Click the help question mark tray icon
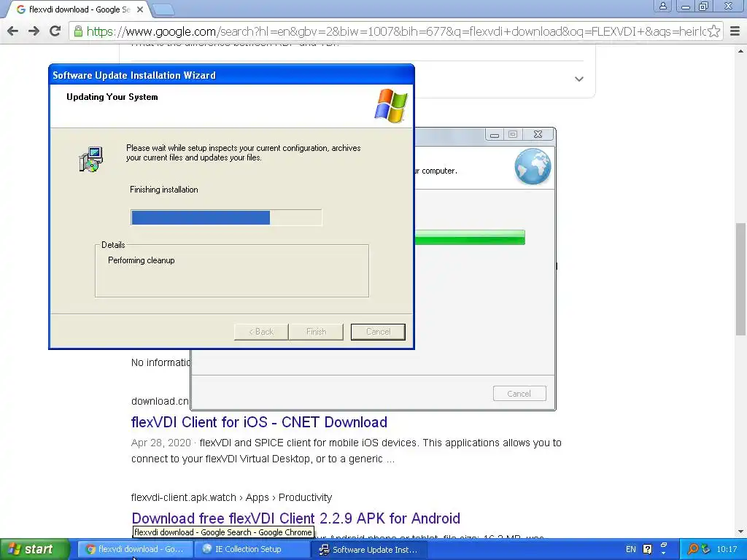747x560 pixels. click(648, 550)
